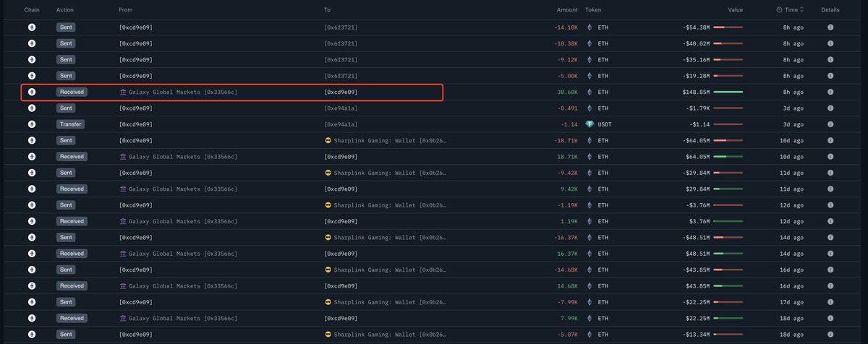This screenshot has height=344, width=868.
Task: Open [0xcd9e09] recipient in $148.85M row
Action: [341, 92]
